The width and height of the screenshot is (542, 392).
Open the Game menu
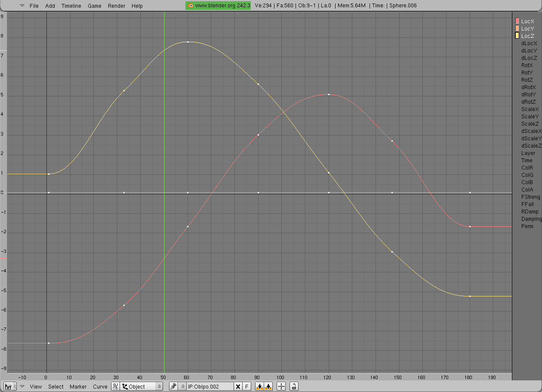[95, 6]
